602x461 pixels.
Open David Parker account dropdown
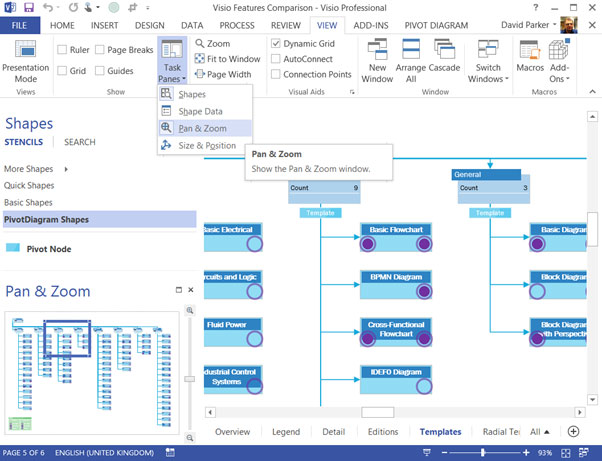[x=529, y=25]
